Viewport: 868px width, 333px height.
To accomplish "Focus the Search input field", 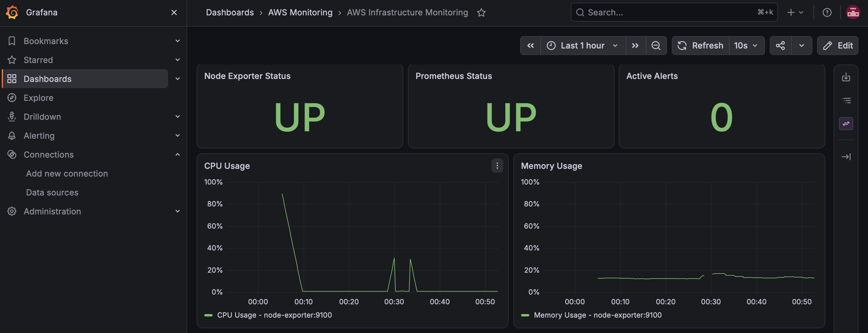I will [674, 12].
